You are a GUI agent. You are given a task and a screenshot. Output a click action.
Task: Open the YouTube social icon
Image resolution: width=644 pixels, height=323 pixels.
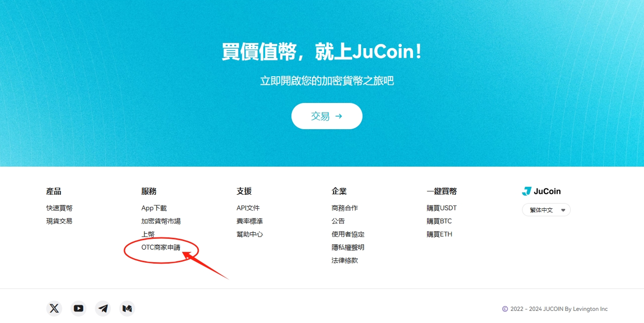[x=79, y=308]
